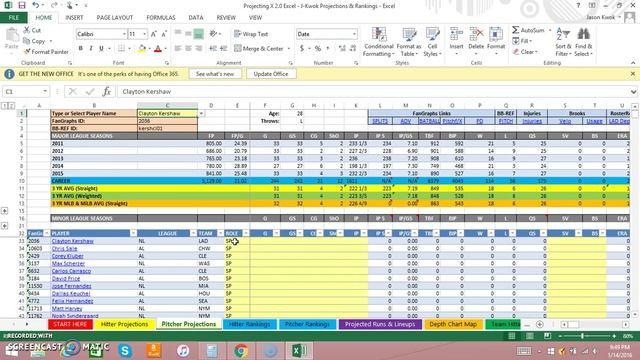
Task: Open the Name Box dropdown arrow
Action: (x=45, y=91)
